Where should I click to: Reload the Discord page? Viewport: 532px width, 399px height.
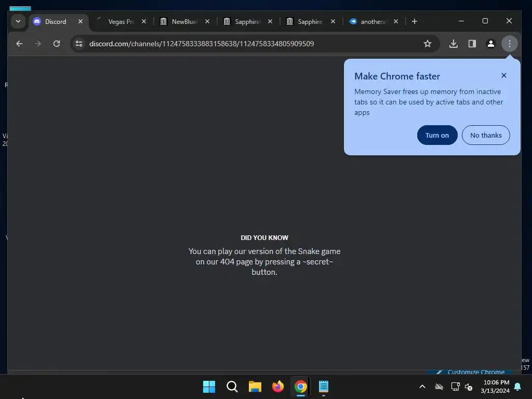[57, 44]
